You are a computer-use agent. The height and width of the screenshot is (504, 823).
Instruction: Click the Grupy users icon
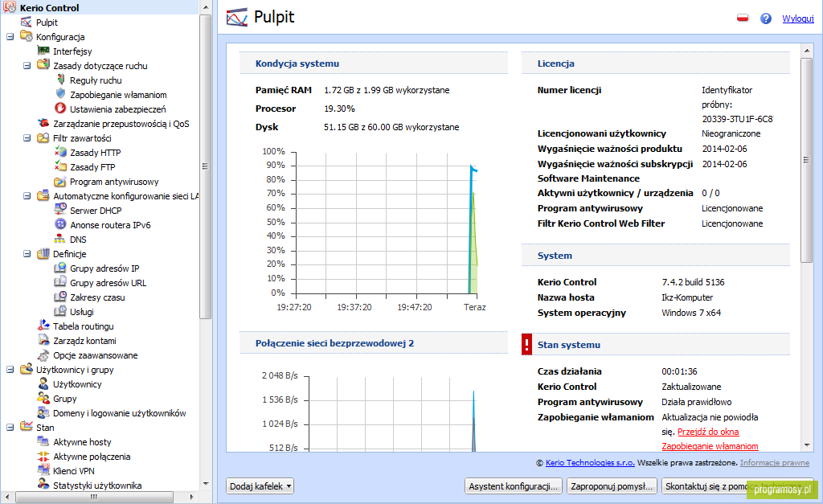tap(43, 398)
